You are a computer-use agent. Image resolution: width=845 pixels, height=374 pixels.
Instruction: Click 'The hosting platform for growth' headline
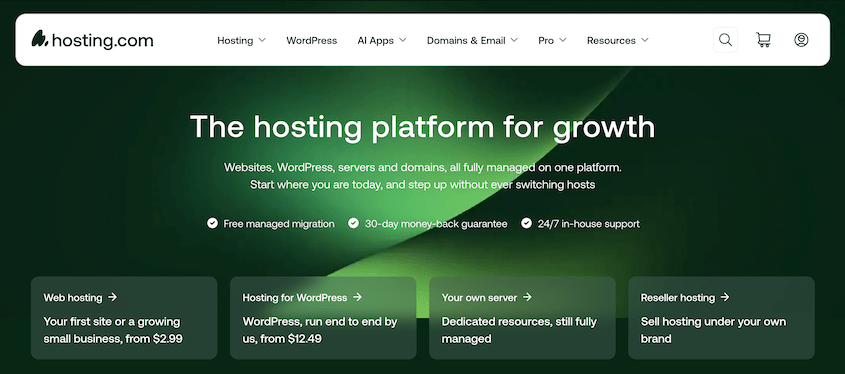click(x=422, y=128)
